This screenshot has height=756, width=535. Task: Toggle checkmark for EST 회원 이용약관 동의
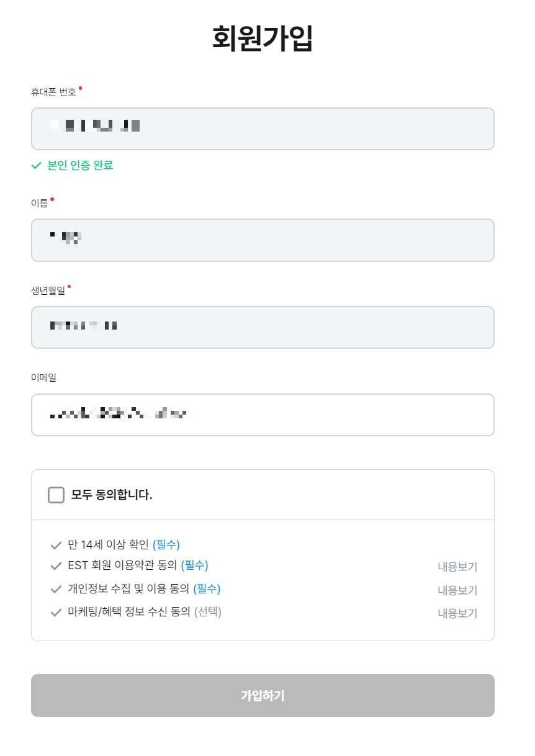coord(55,566)
